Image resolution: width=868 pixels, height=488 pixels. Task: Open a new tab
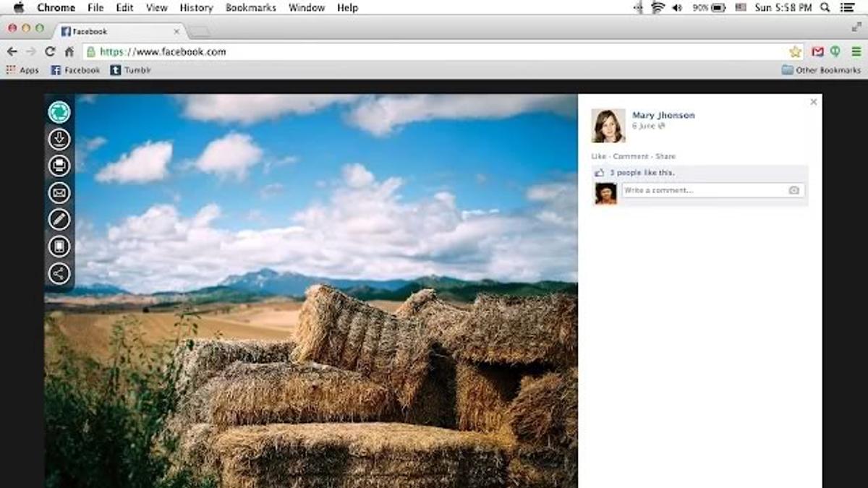pos(200,32)
